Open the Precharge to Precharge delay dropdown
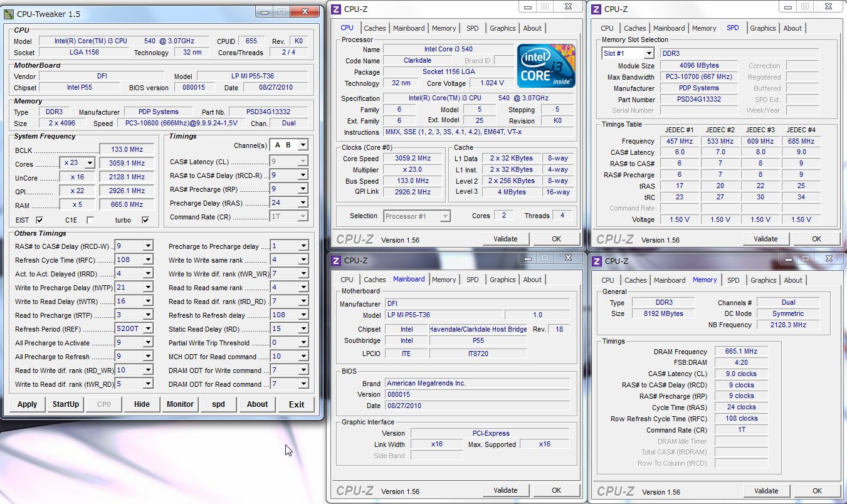The width and height of the screenshot is (847, 504). click(x=303, y=246)
